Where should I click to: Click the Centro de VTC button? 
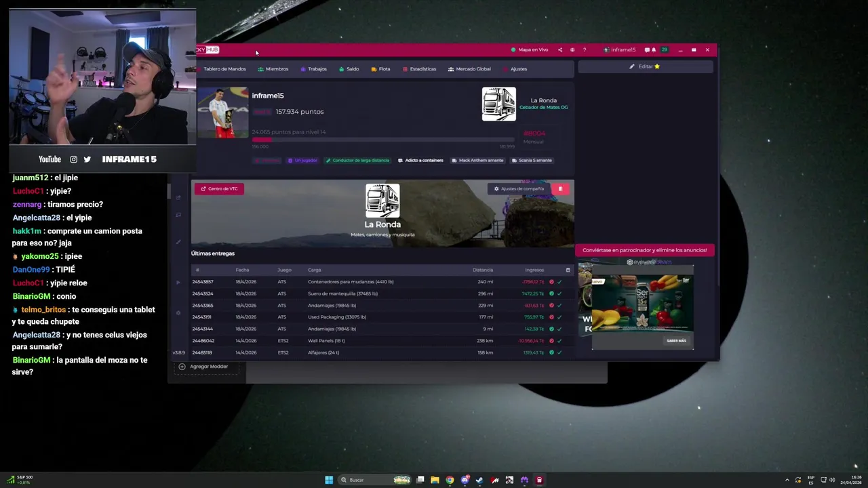(x=219, y=188)
